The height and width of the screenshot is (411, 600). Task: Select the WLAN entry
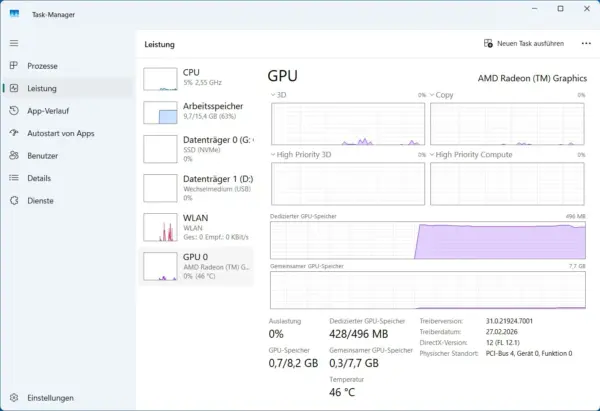196,227
